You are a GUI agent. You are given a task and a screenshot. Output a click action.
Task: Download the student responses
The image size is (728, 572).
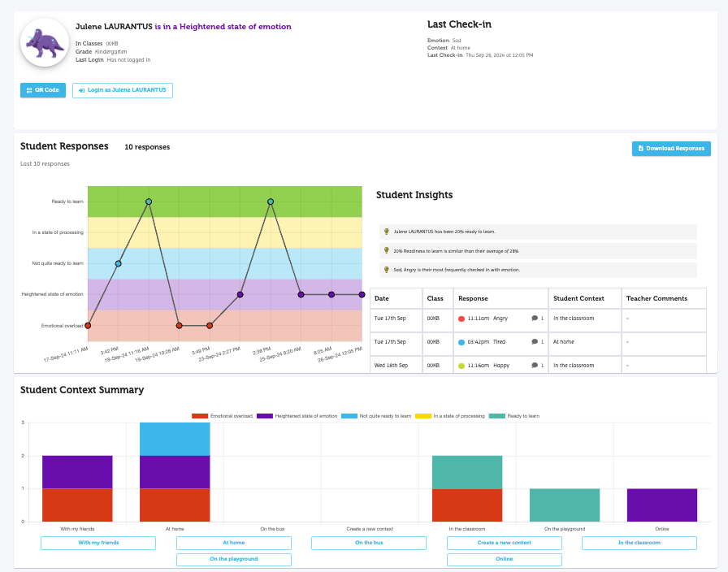tap(671, 149)
